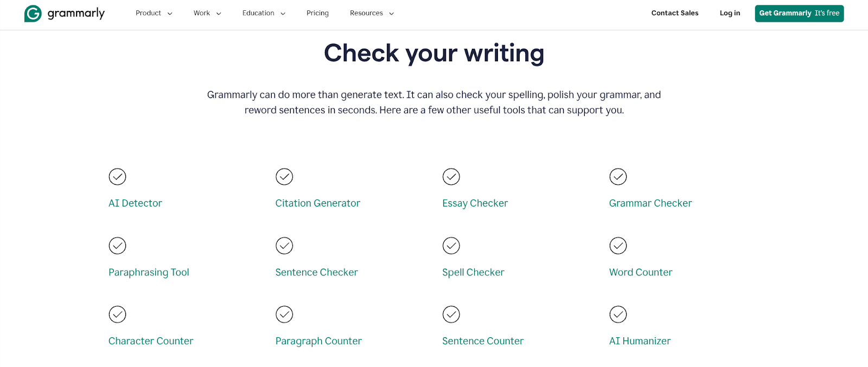
Task: Open the Character Counter link
Action: (x=151, y=341)
